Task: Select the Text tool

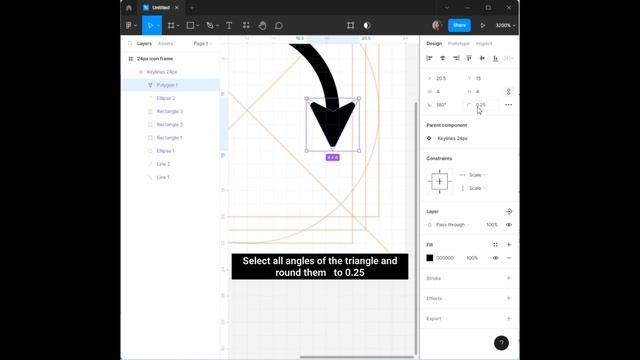Action: pyautogui.click(x=229, y=25)
